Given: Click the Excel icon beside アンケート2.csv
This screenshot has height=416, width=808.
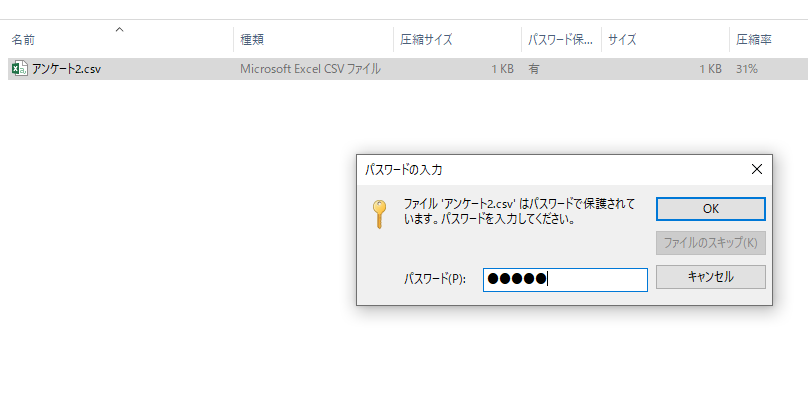Looking at the screenshot, I should pos(19,69).
